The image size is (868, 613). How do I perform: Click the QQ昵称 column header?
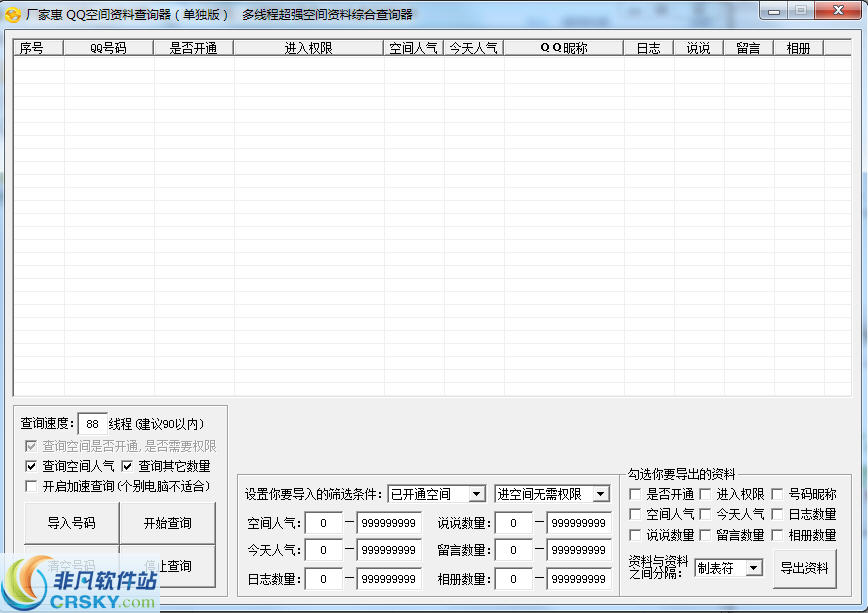click(x=564, y=48)
